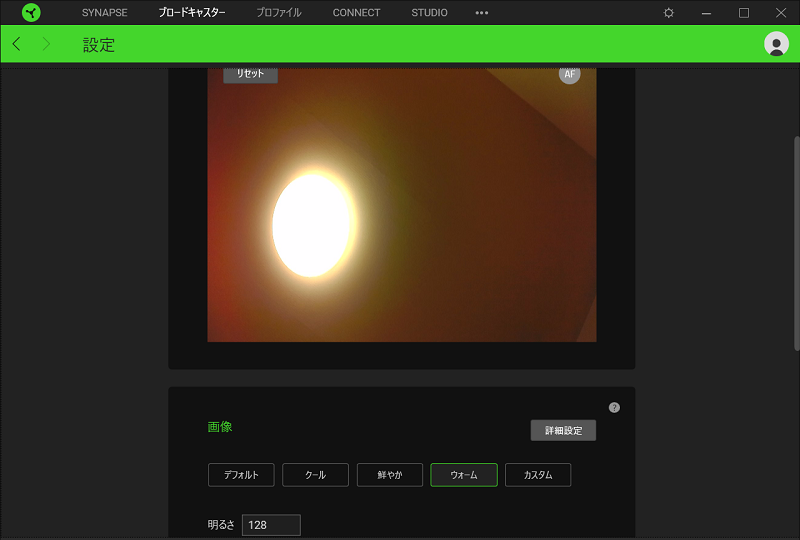The width and height of the screenshot is (800, 540).
Task: Click the camera preview image
Action: [x=402, y=205]
